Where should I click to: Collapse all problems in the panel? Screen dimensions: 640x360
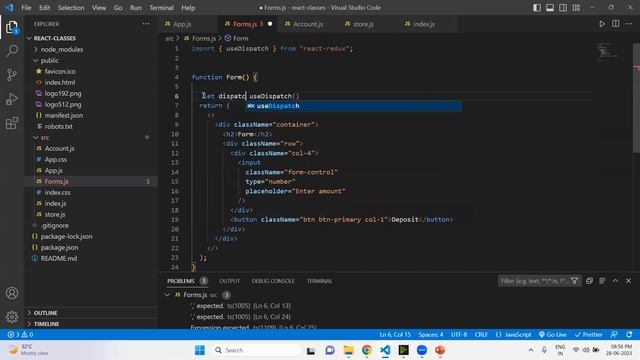pyautogui.click(x=589, y=281)
